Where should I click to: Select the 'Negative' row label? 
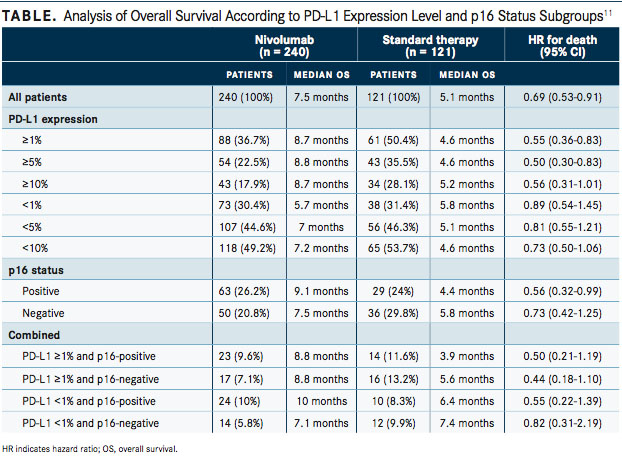(43, 313)
